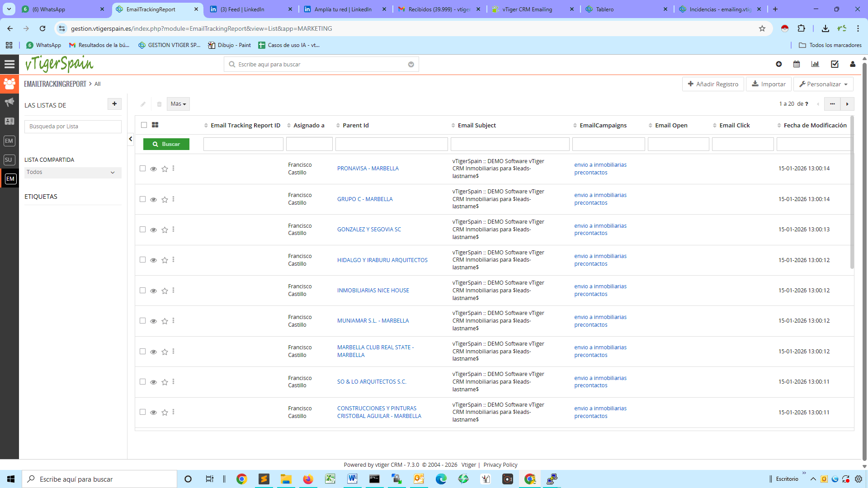
Task: Star the INMOBILIARIAS NICE HOUSE record
Action: (x=165, y=291)
